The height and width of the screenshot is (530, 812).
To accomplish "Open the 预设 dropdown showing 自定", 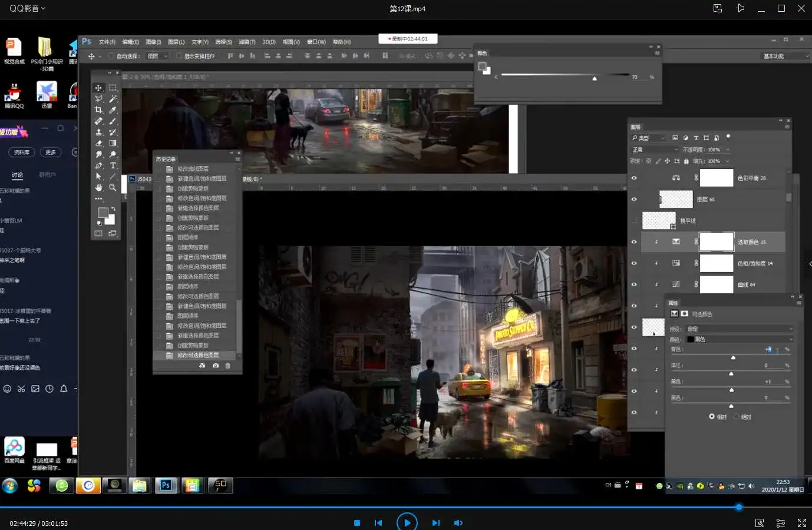I will [x=740, y=329].
